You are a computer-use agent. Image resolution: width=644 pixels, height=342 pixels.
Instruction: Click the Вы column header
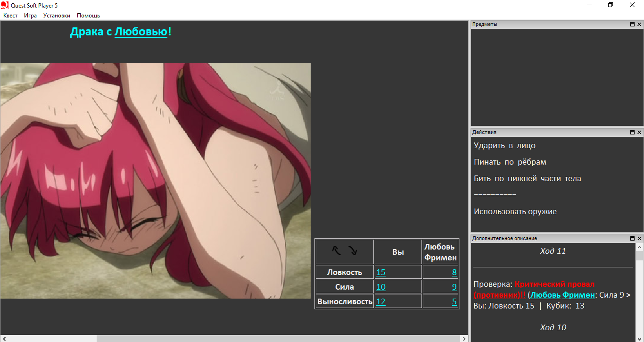coord(398,252)
